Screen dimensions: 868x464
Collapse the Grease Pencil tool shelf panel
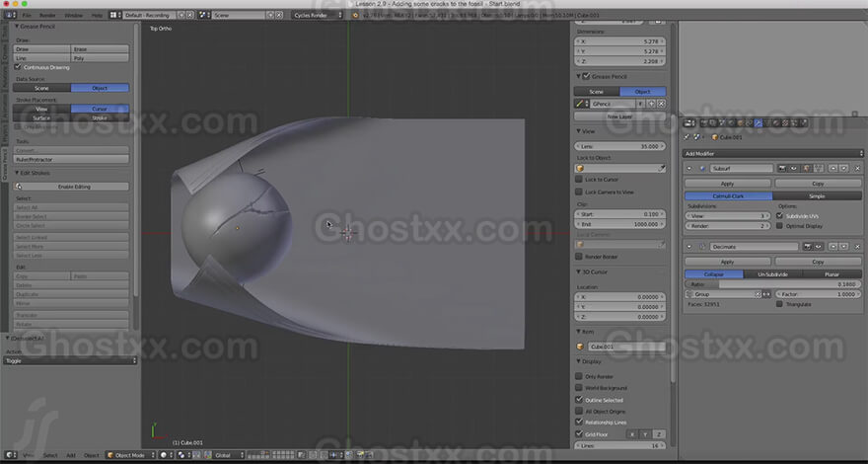[17, 26]
